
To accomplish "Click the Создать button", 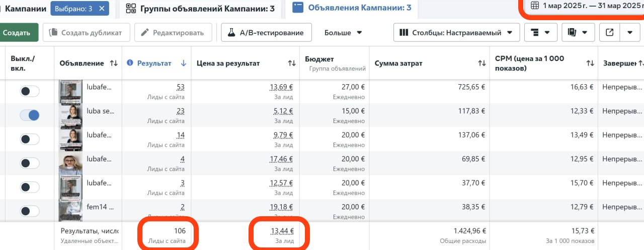I will coord(18,32).
